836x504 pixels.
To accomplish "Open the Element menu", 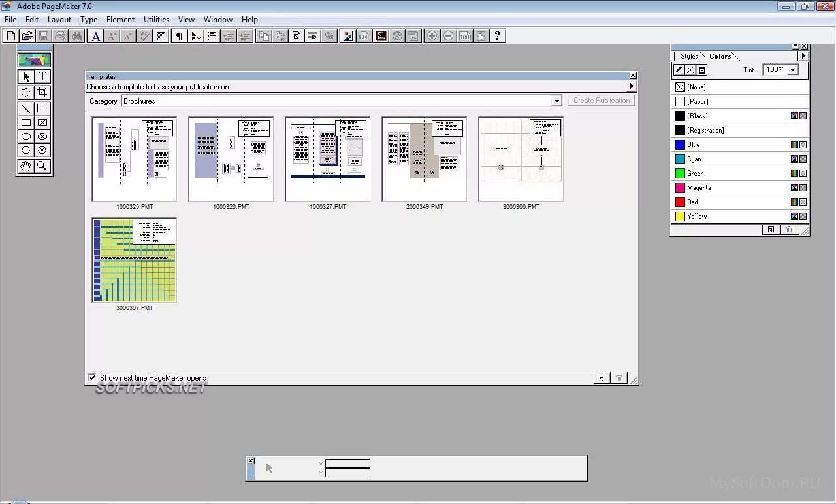I will (120, 20).
